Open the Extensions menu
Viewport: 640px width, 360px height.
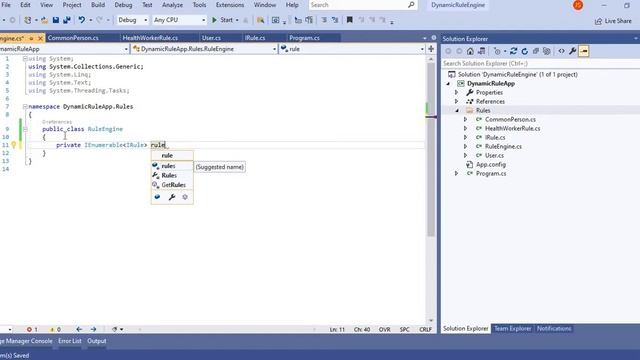click(x=230, y=5)
